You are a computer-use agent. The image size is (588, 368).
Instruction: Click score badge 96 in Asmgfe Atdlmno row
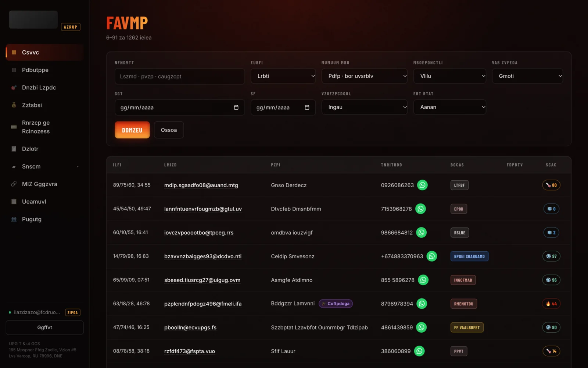(551, 280)
